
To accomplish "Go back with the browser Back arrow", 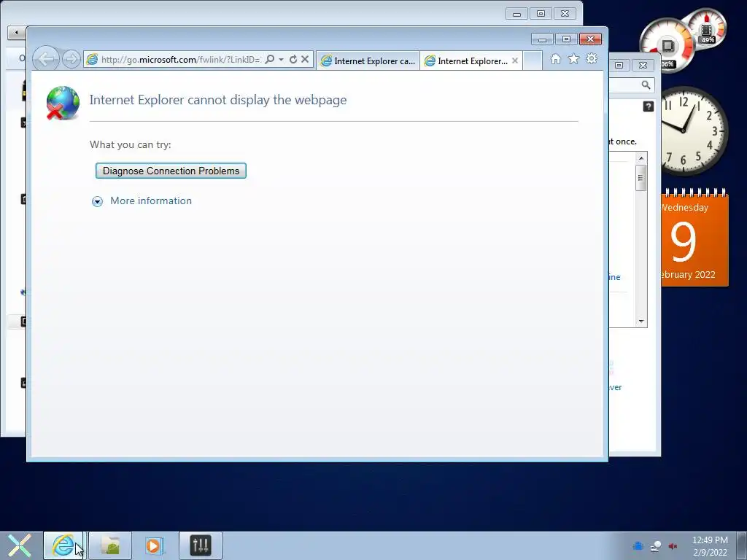I will [x=46, y=60].
